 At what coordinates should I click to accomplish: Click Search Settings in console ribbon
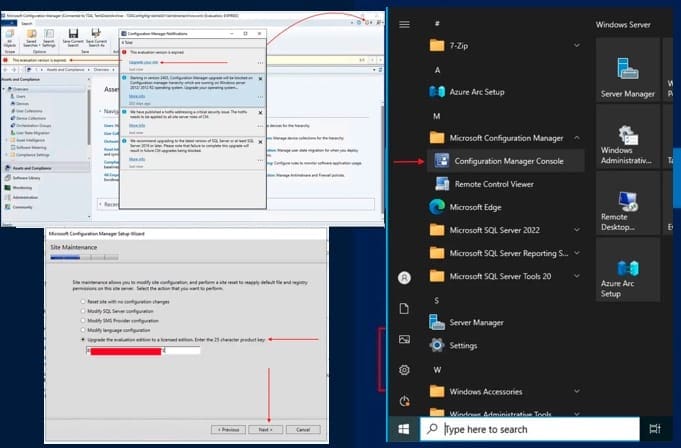point(49,37)
